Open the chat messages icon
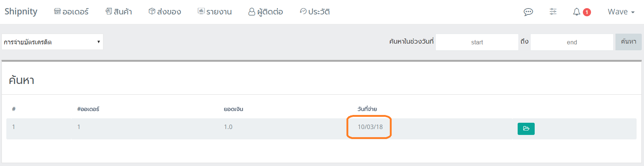Image resolution: width=644 pixels, height=166 pixels. click(x=528, y=12)
